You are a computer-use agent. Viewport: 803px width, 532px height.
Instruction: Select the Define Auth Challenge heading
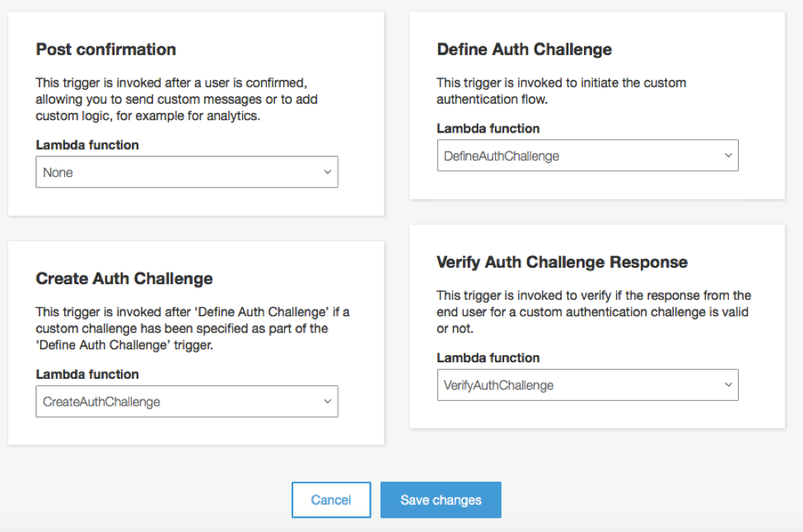(x=524, y=49)
